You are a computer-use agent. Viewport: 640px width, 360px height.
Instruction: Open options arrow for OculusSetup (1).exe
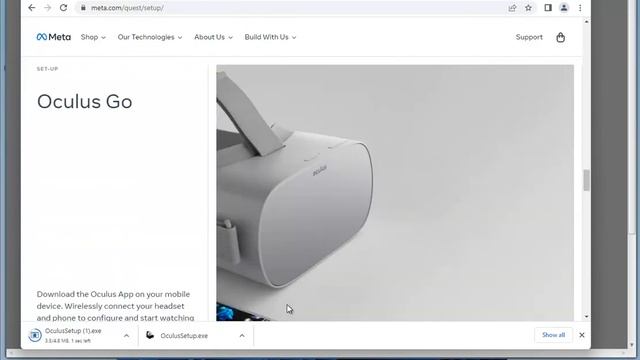(x=127, y=336)
